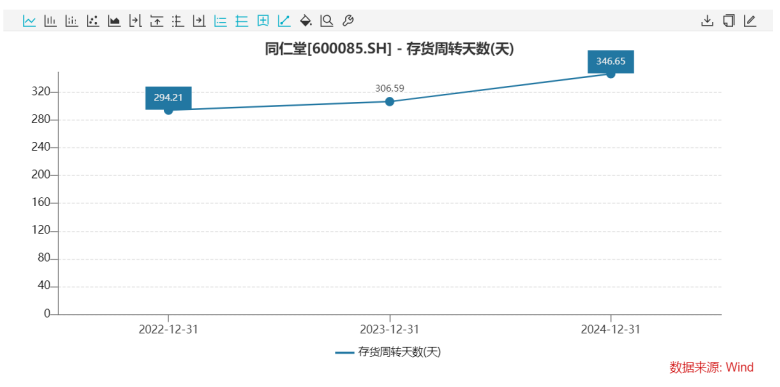Click the chart title 同仁堂[600085.SH]

point(329,49)
